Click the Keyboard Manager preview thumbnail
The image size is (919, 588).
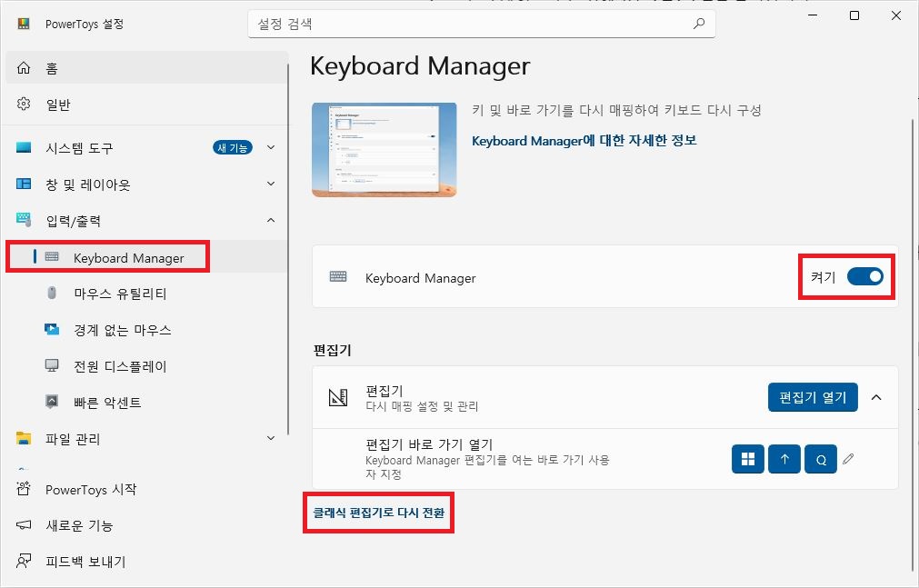coord(385,149)
